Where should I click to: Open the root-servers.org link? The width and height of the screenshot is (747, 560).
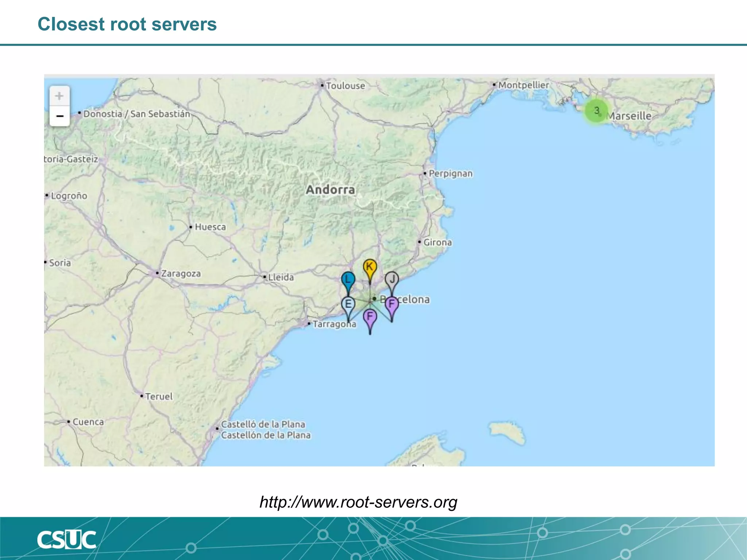[x=358, y=502]
